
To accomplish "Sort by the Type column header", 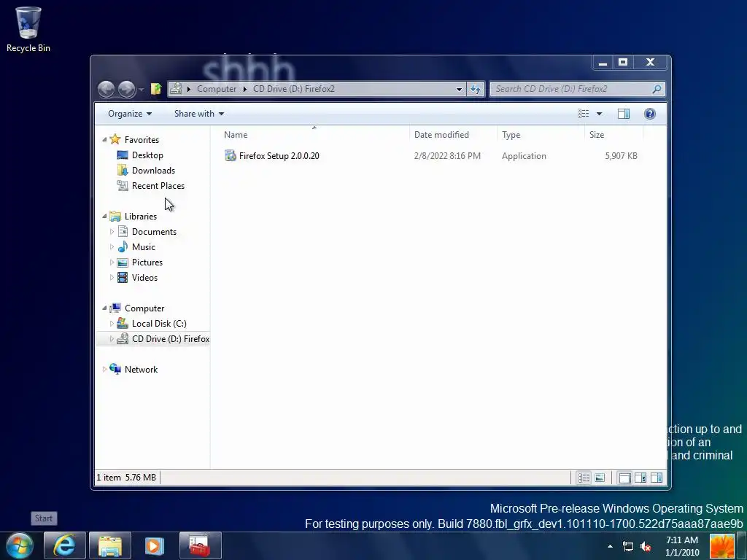I will coord(541,135).
